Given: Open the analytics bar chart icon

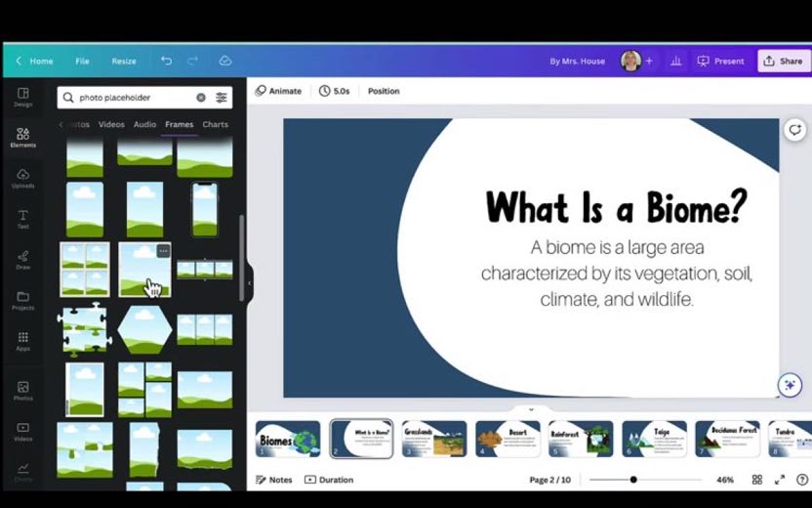Looking at the screenshot, I should click(x=675, y=62).
